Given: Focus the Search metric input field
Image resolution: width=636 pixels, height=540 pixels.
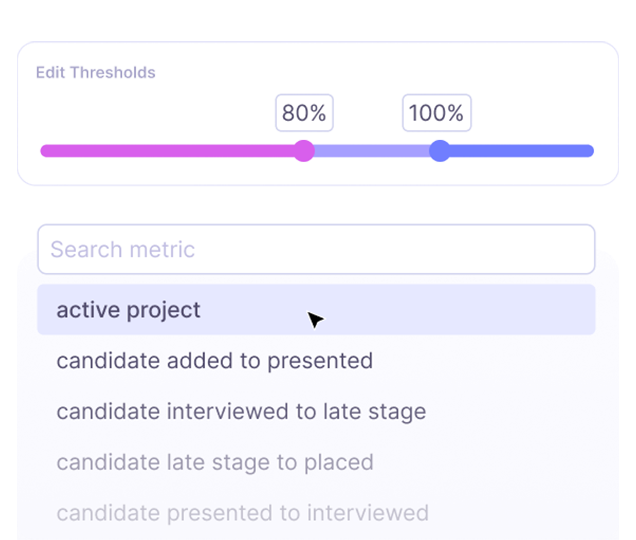Looking at the screenshot, I should [x=316, y=249].
